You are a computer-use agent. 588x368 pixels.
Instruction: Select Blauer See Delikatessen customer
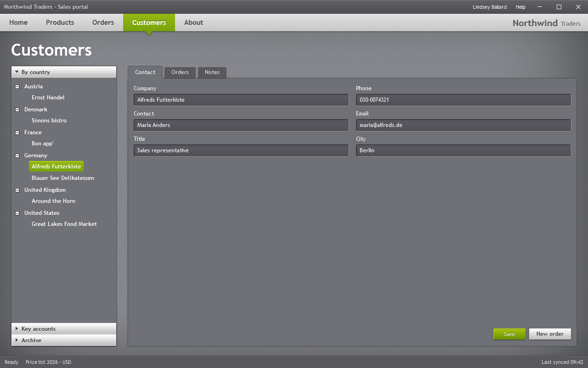point(63,178)
